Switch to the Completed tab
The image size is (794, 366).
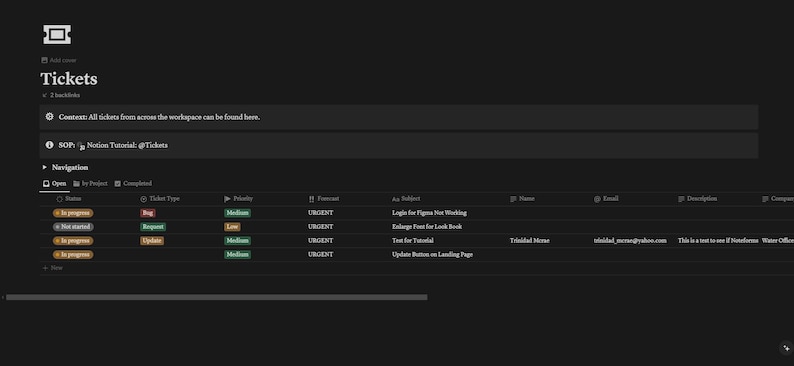133,184
